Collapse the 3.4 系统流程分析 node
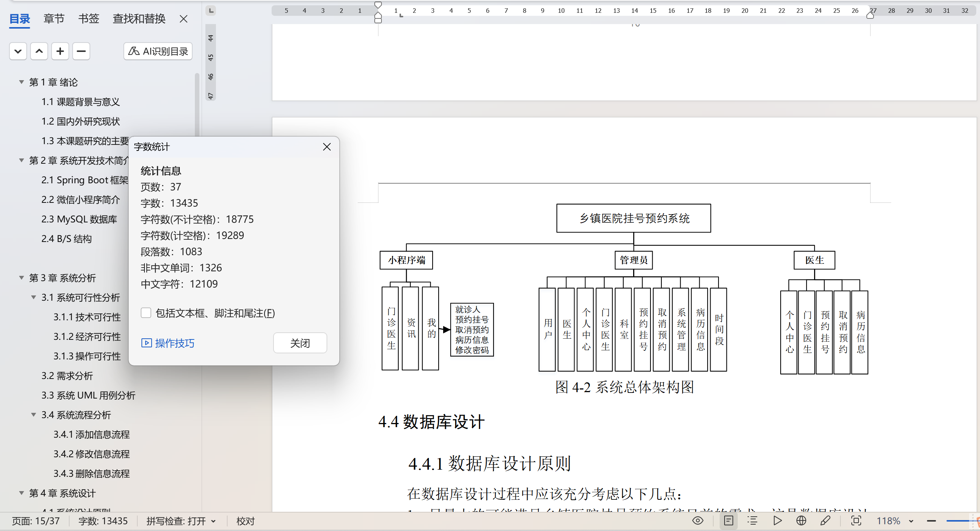The height and width of the screenshot is (531, 980). (x=33, y=415)
